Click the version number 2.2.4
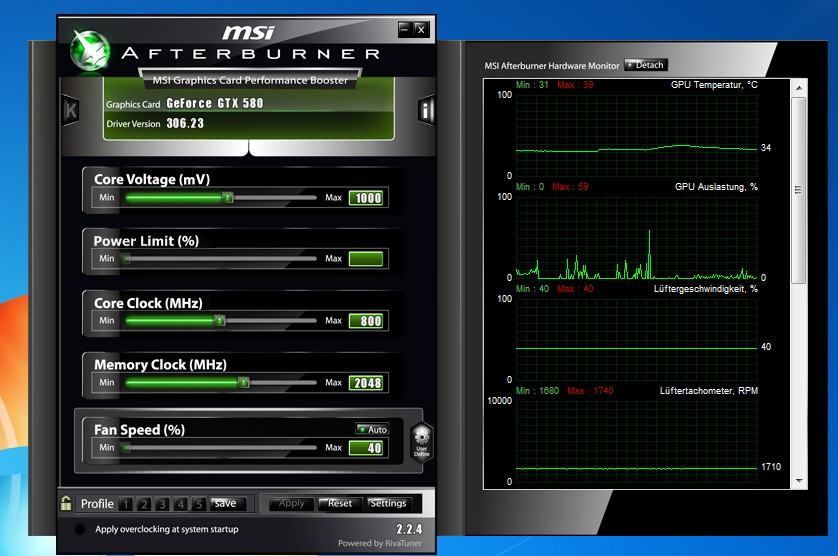The width and height of the screenshot is (838, 556). 409,529
